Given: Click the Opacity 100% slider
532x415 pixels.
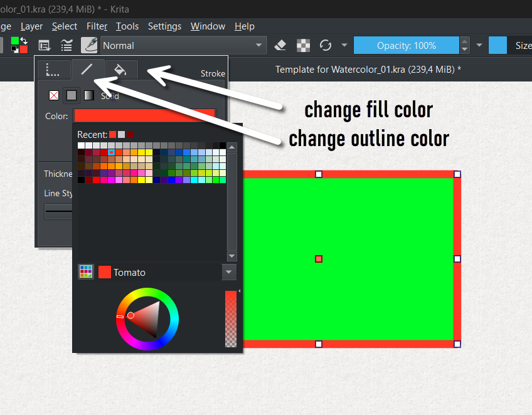Looking at the screenshot, I should (x=407, y=45).
